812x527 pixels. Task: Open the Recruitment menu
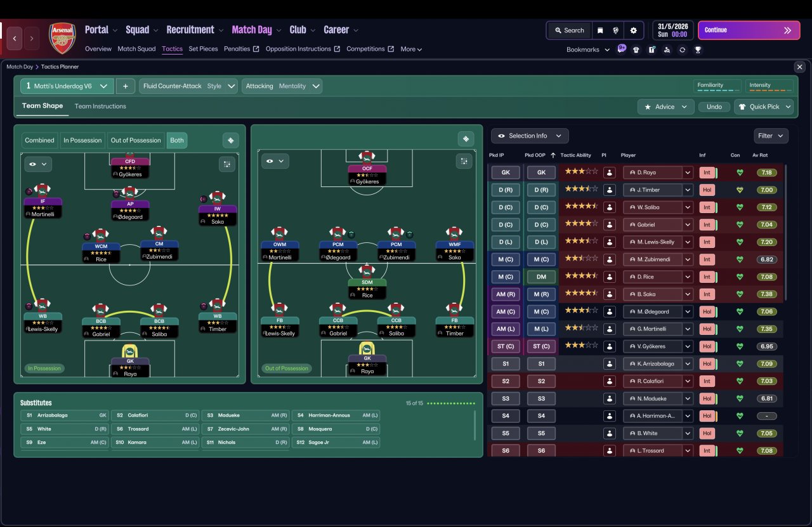pyautogui.click(x=195, y=30)
